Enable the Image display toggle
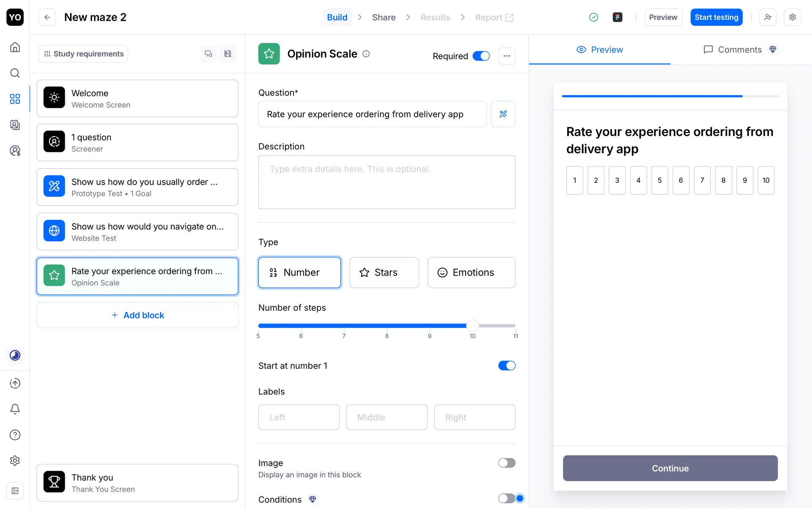 (x=506, y=463)
